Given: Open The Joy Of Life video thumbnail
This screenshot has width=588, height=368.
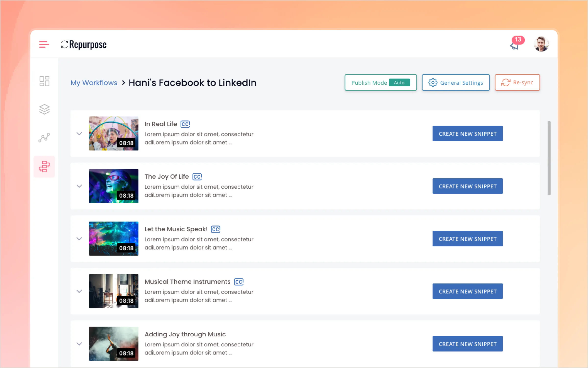Looking at the screenshot, I should [x=114, y=186].
